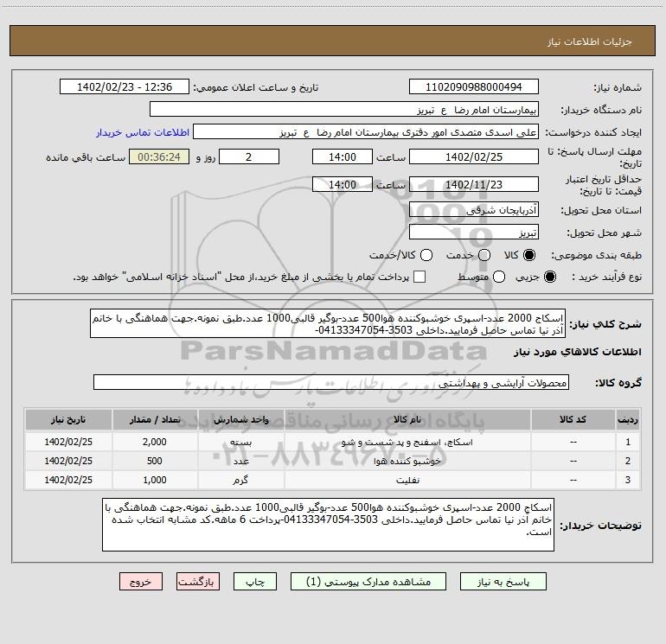666x644 pixels.
Task: Choose جزیی purchase process type
Action: [549, 277]
